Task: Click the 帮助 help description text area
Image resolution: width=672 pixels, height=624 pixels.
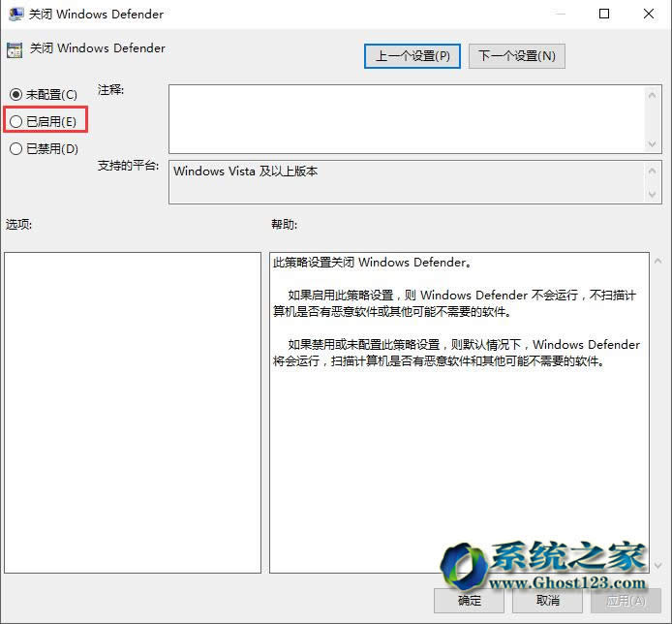Action: click(458, 412)
